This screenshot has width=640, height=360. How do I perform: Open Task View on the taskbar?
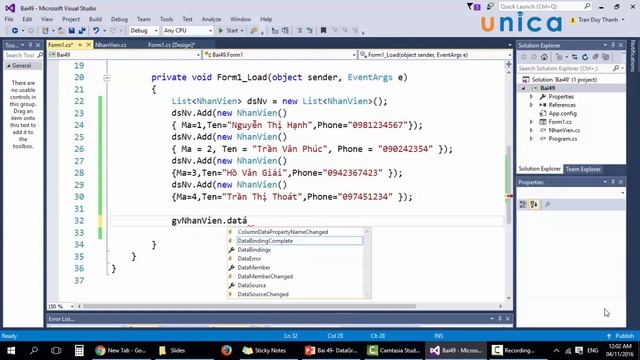[56, 351]
